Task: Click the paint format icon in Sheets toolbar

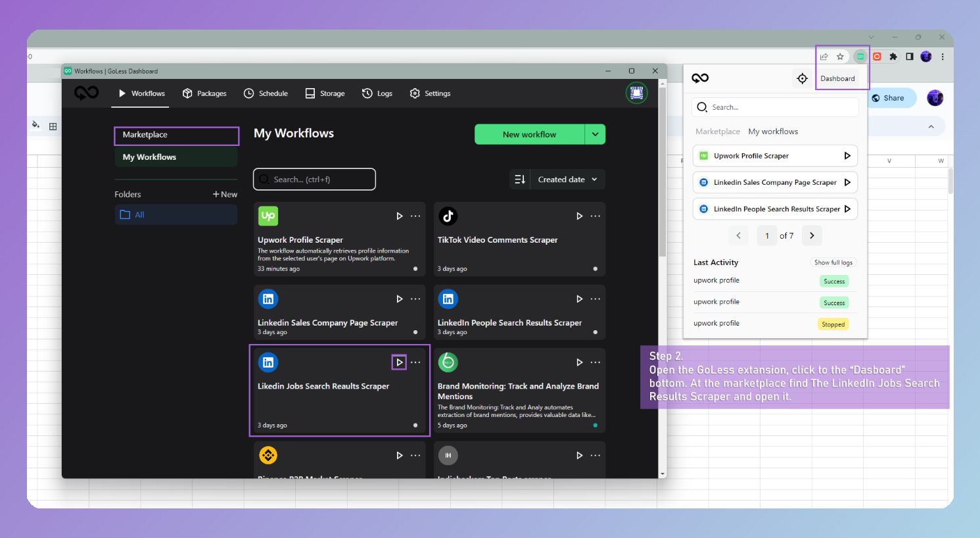Action: tap(35, 125)
